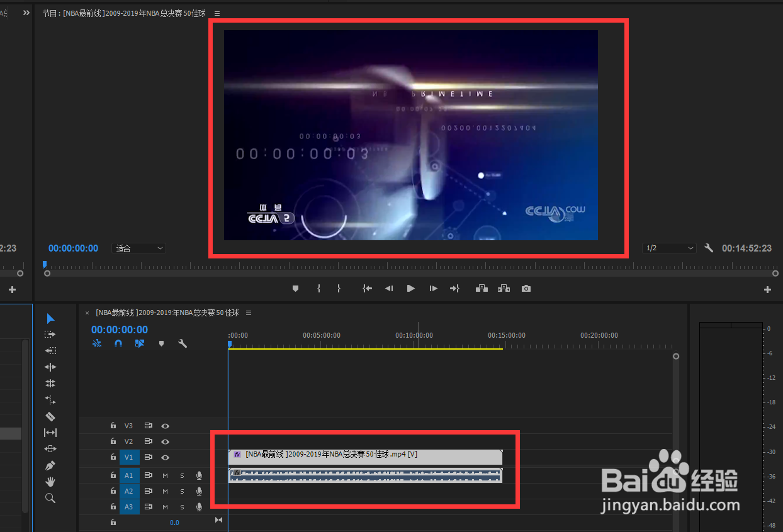Select the Track Select Backward tool
The image size is (783, 532).
point(50,351)
